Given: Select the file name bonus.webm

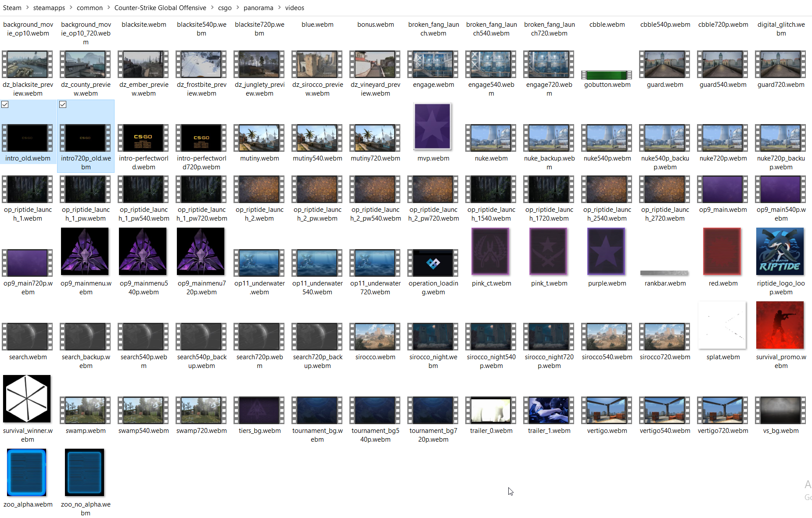Looking at the screenshot, I should (x=375, y=25).
